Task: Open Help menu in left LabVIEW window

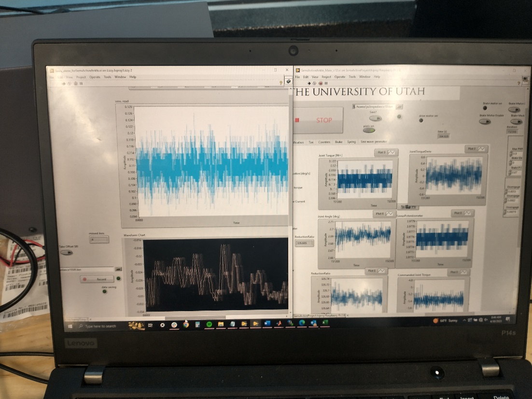Action: 133,77
